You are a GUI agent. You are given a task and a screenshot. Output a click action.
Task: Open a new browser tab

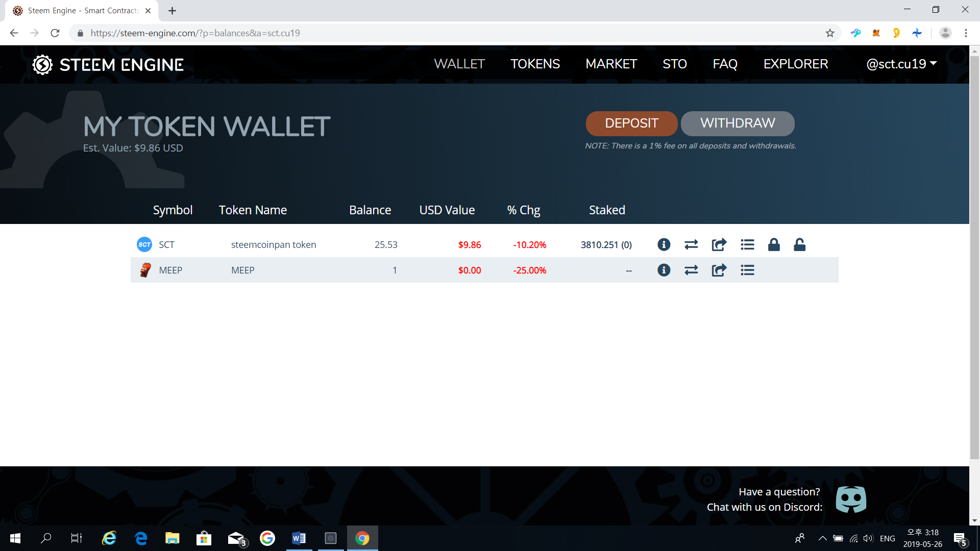[172, 11]
